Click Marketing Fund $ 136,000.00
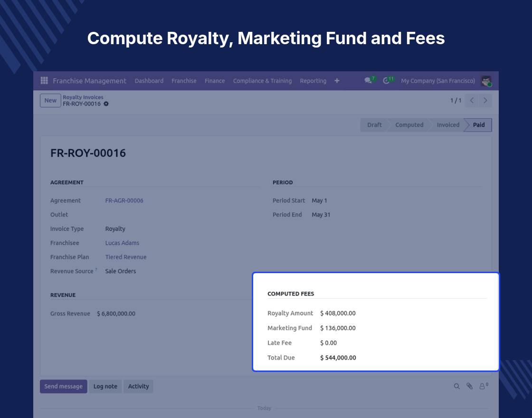 tap(338, 328)
